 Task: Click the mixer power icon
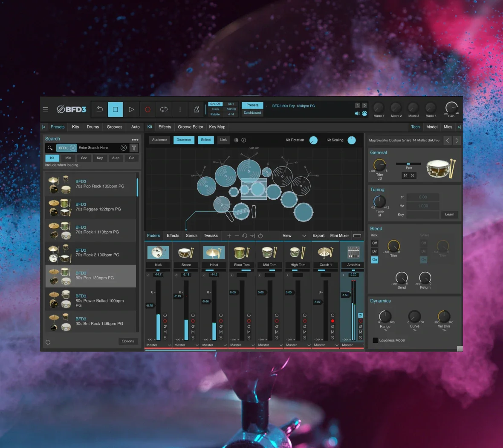click(x=260, y=235)
